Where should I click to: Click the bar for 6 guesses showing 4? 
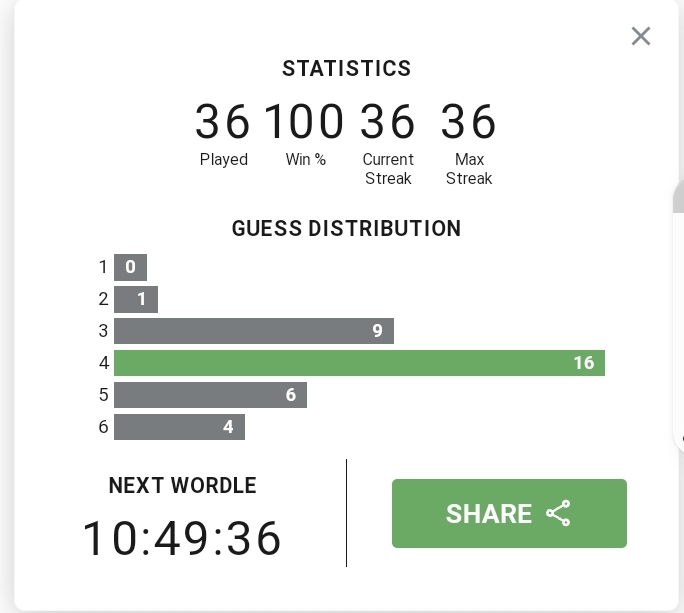click(179, 427)
